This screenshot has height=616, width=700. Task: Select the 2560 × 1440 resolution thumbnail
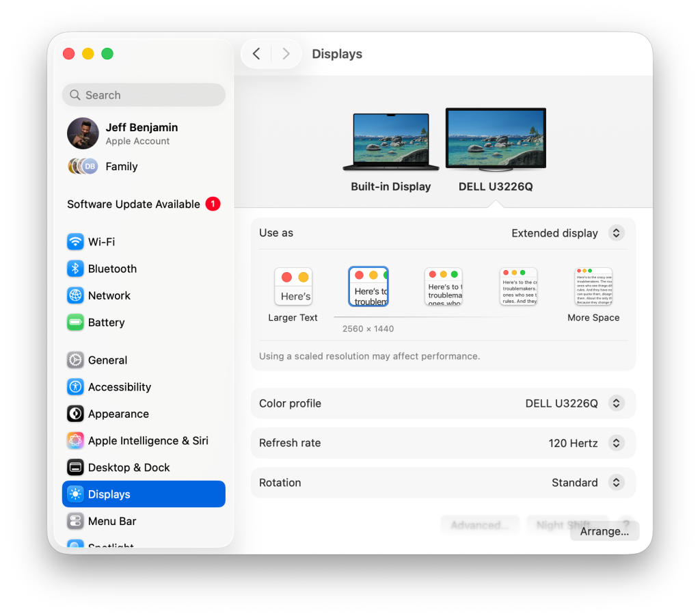tap(368, 286)
